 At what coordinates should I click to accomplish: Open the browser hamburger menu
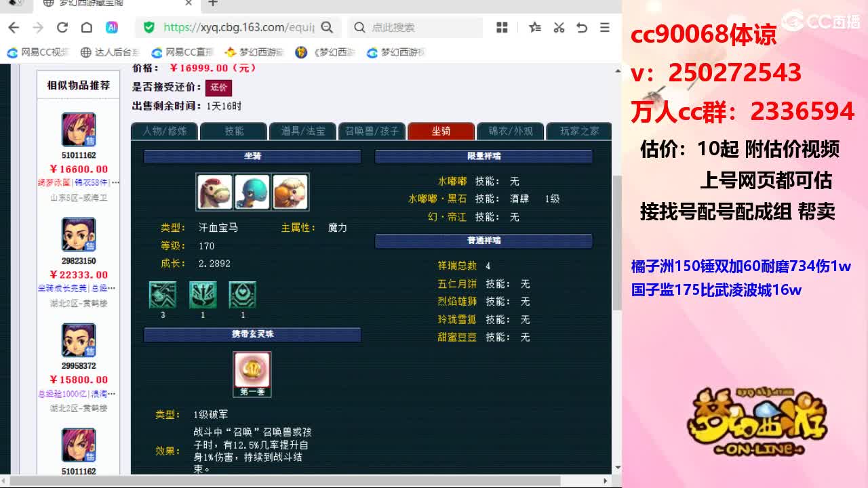[x=604, y=28]
